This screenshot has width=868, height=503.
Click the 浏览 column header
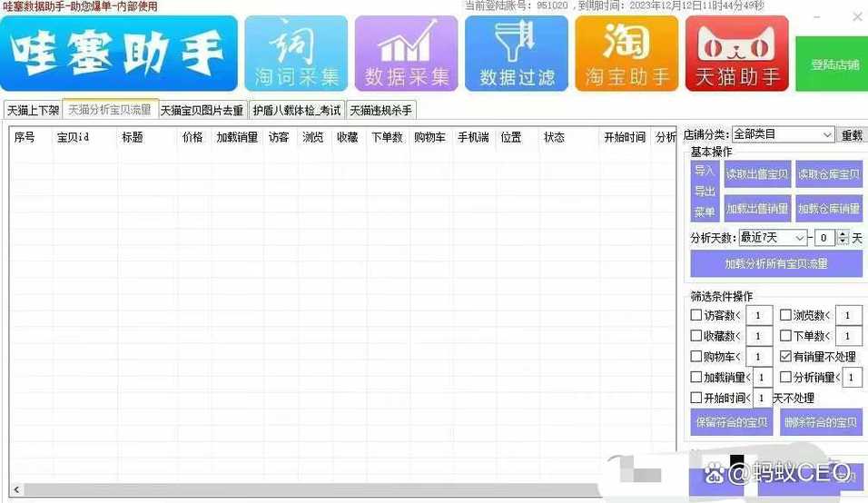point(313,137)
